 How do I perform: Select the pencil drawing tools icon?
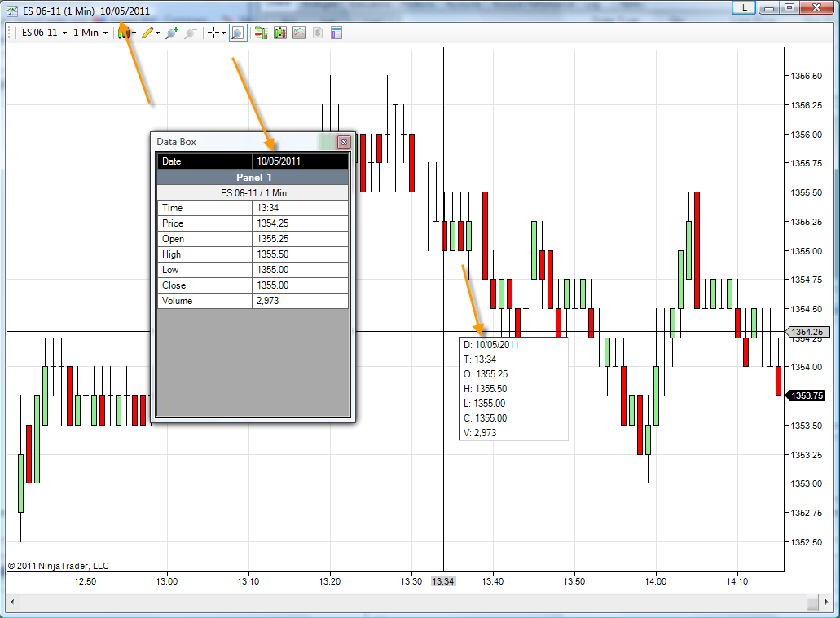[x=147, y=33]
